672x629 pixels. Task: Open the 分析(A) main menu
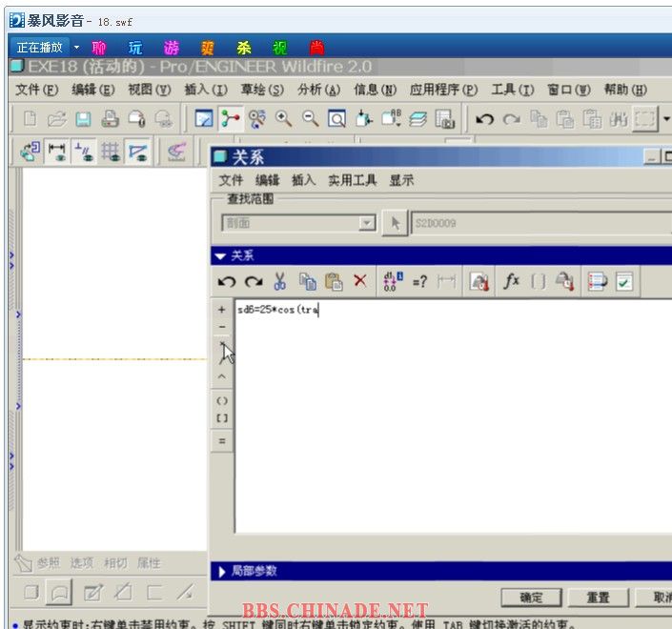(x=319, y=90)
